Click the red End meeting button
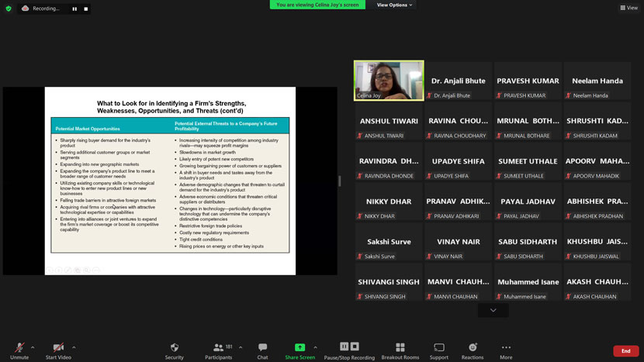Screen dimensions: 644x362 pos(625,351)
